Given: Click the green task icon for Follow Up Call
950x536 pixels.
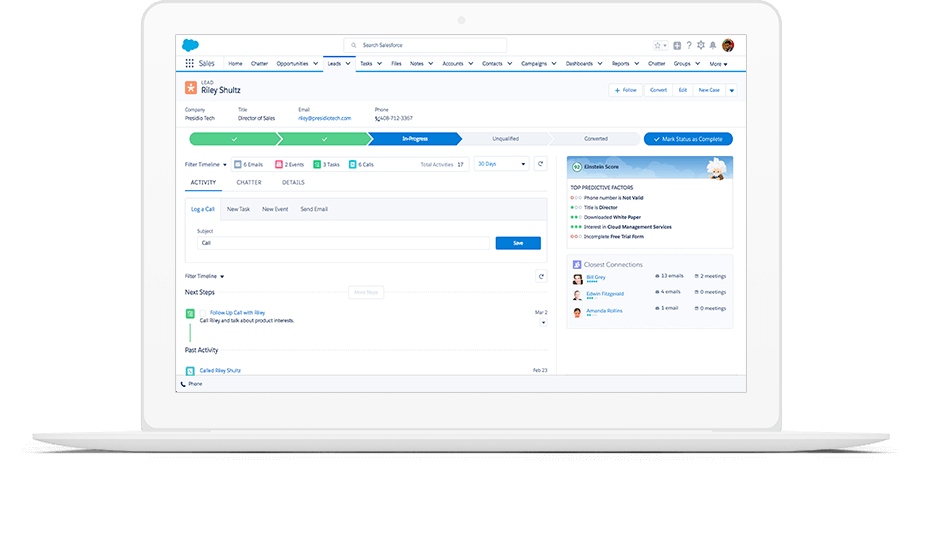Looking at the screenshot, I should coord(190,314).
